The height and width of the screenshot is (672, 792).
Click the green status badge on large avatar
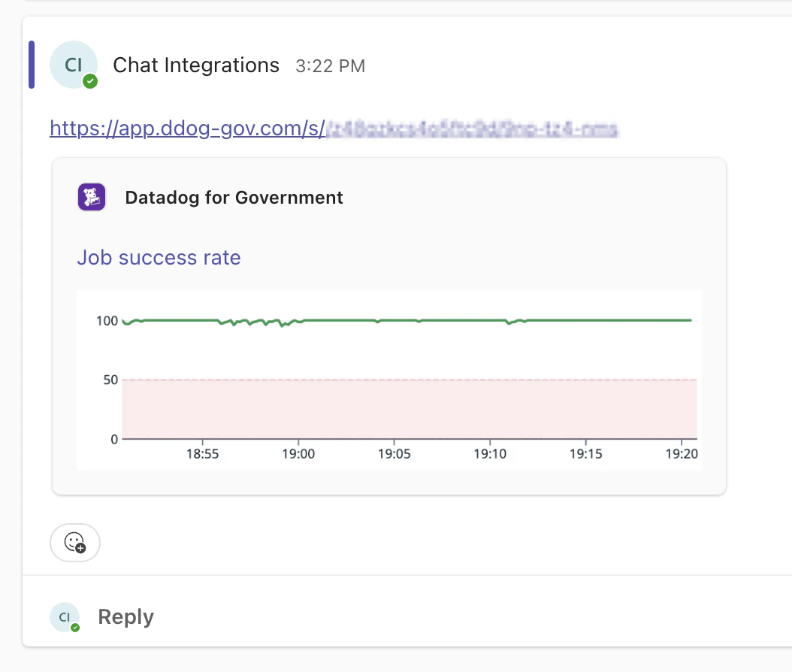[90, 81]
